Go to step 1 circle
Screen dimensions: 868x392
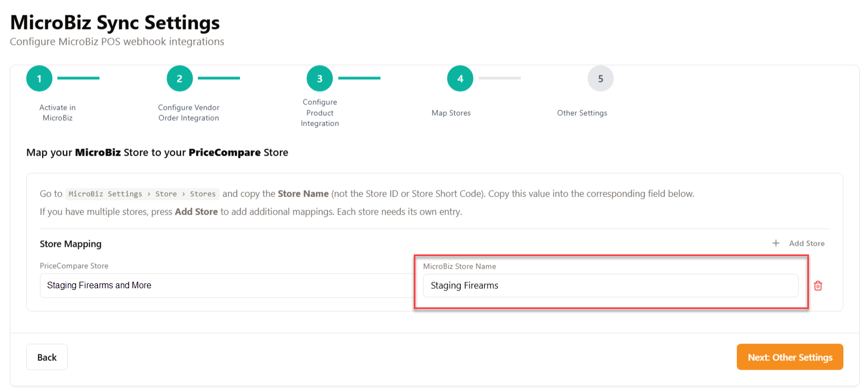pos(39,79)
